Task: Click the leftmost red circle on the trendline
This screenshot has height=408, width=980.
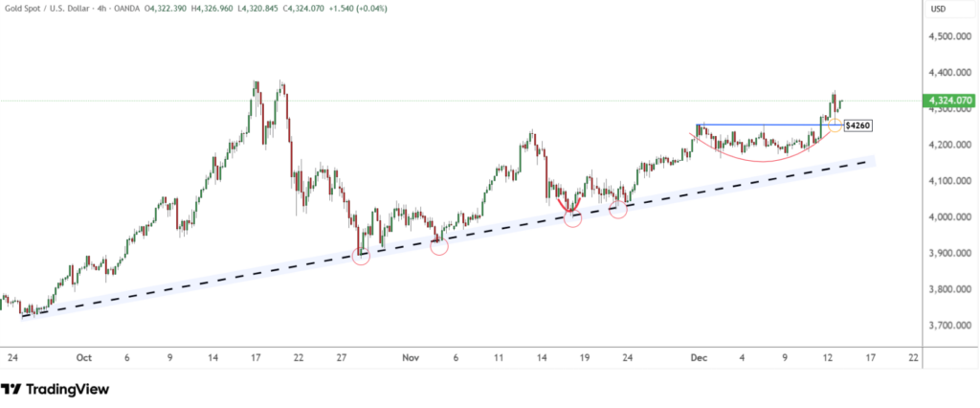Action: click(x=361, y=256)
